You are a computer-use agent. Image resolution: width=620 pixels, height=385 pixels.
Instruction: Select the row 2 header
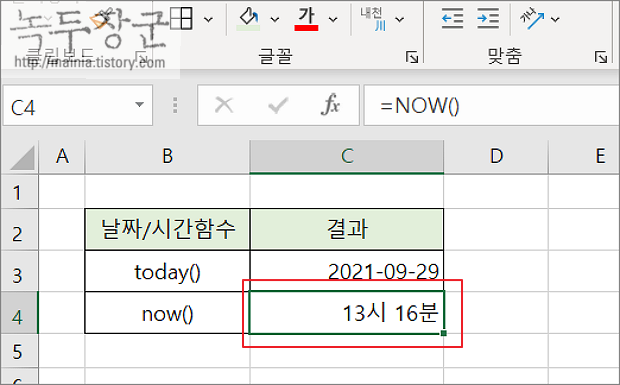coord(19,230)
